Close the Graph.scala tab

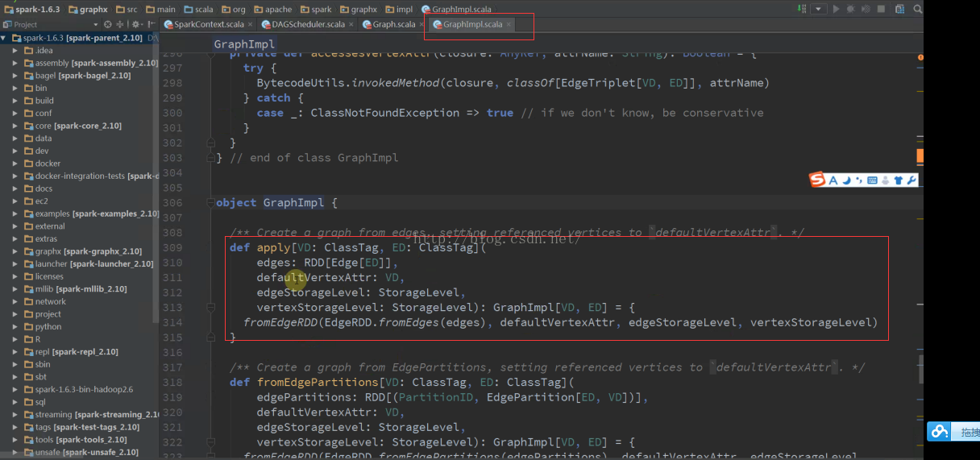click(421, 24)
